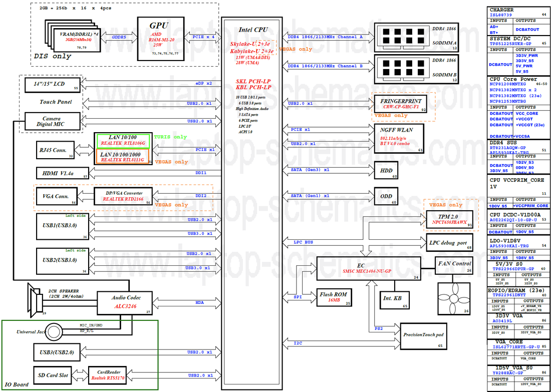Click the SKL PCH-LP text
This screenshot has width=551, height=392.
click(x=253, y=82)
